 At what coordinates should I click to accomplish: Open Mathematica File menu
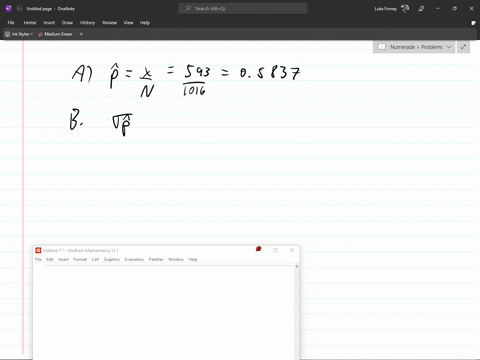(38, 259)
